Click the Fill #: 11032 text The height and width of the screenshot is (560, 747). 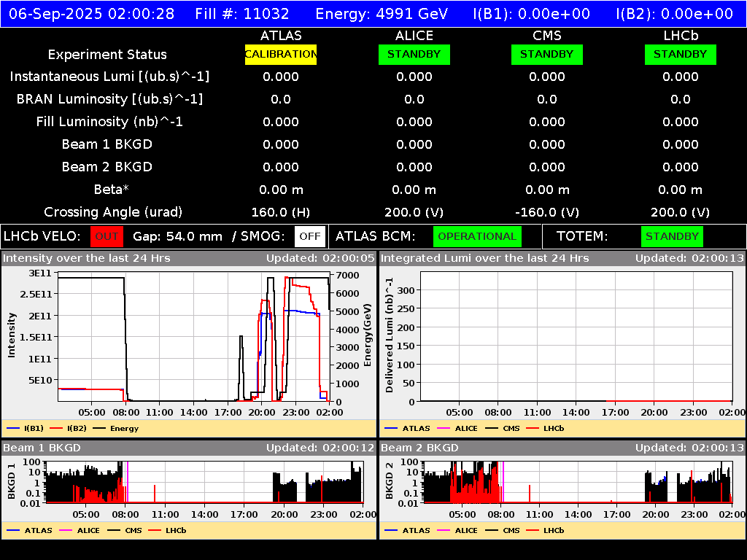[242, 13]
